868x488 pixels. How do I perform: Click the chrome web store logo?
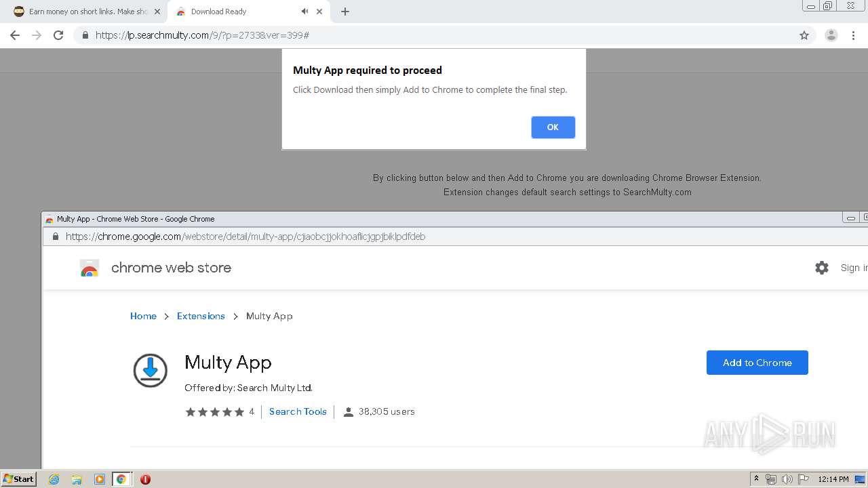tap(90, 268)
